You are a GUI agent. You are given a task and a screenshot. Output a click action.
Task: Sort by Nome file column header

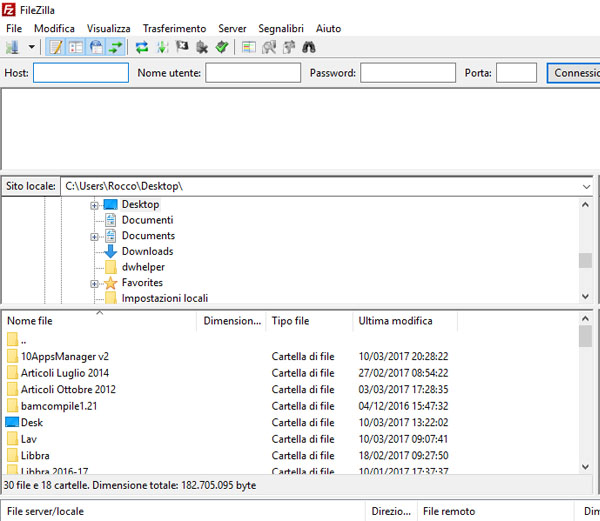tap(100, 321)
